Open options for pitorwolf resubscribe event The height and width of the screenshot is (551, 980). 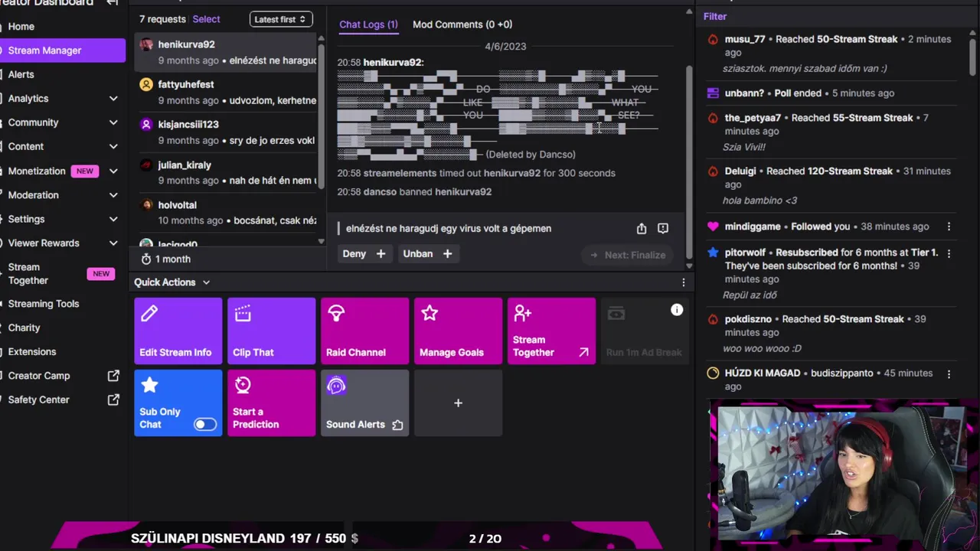point(949,253)
